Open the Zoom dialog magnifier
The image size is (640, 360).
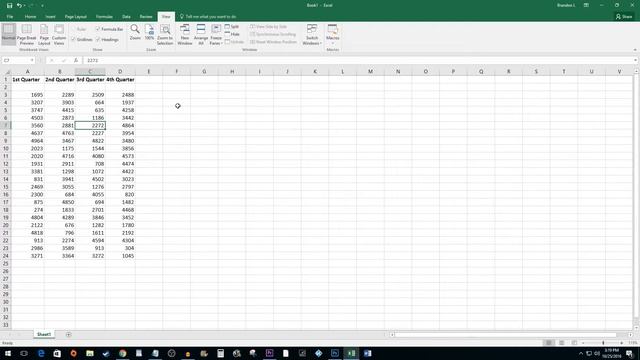[135, 32]
